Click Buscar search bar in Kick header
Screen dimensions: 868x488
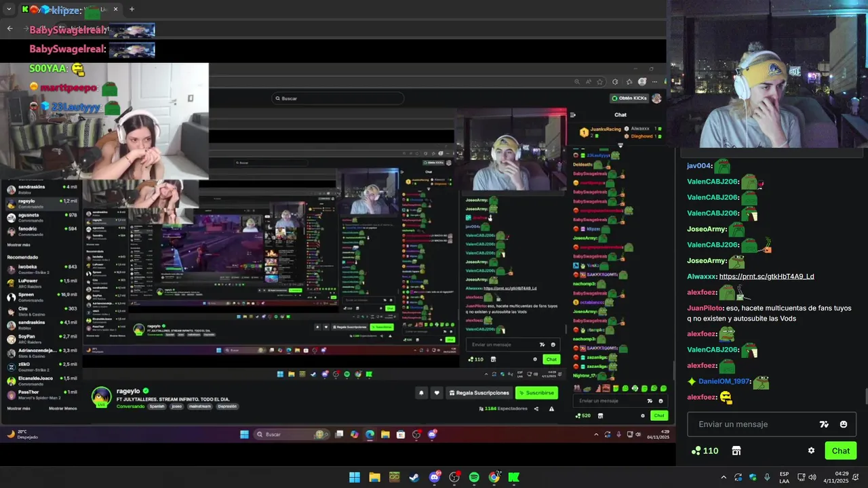(338, 98)
